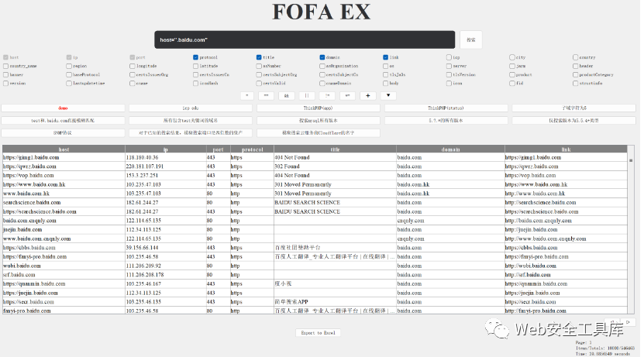Image resolution: width=644 pixels, height=357 pixels.
Task: Select the tlsVersion checkbox
Action: coord(449,74)
